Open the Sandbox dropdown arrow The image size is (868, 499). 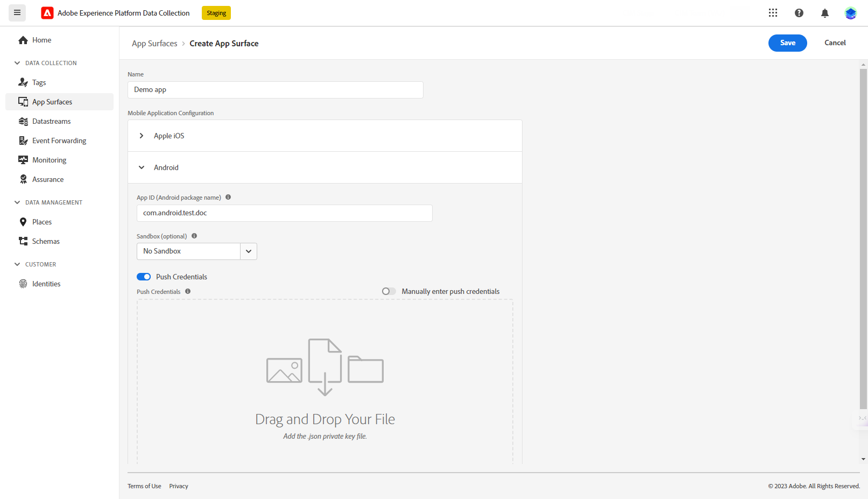coord(249,251)
